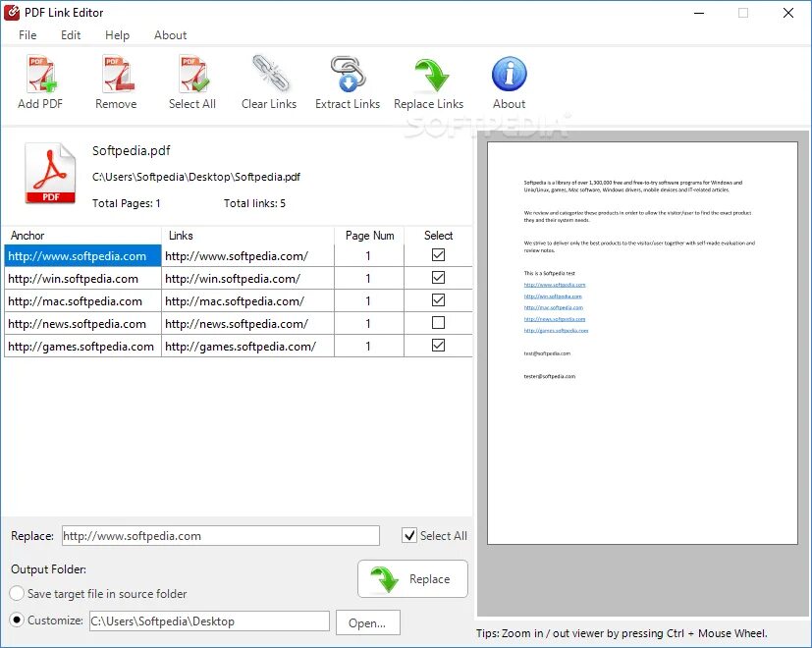Select anchor cell http://games.softpedia.com
Screen dimensions: 812x648
tap(82, 346)
